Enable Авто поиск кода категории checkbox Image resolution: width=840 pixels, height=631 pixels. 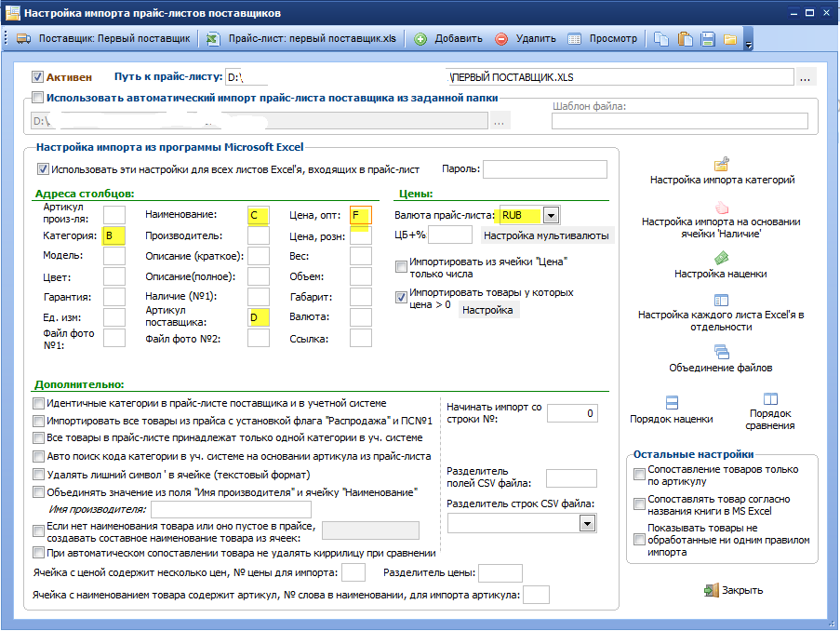point(38,456)
